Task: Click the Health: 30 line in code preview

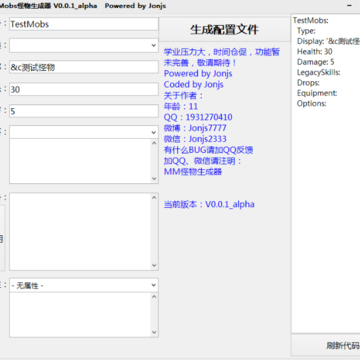Action: click(x=315, y=51)
